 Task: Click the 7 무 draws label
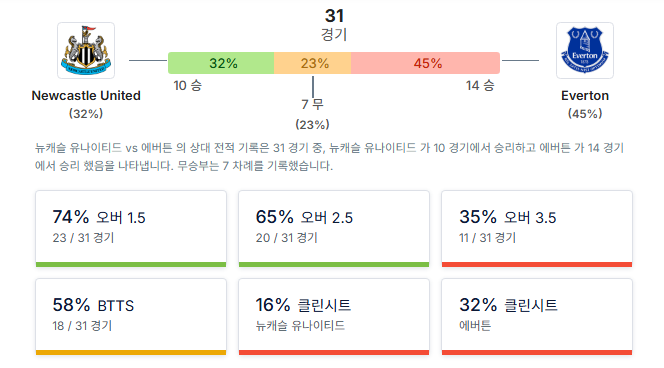[313, 104]
